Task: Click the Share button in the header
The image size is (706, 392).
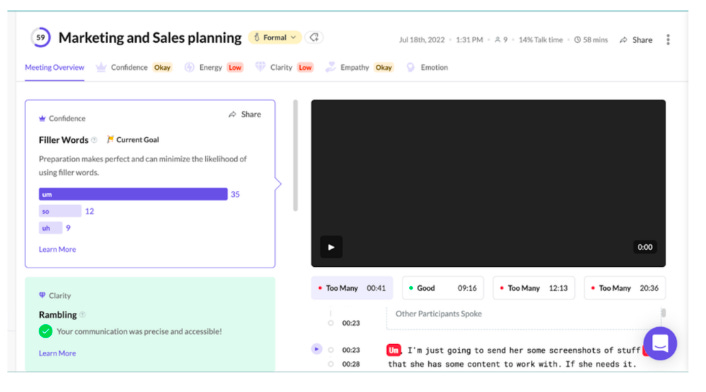Action: [636, 40]
